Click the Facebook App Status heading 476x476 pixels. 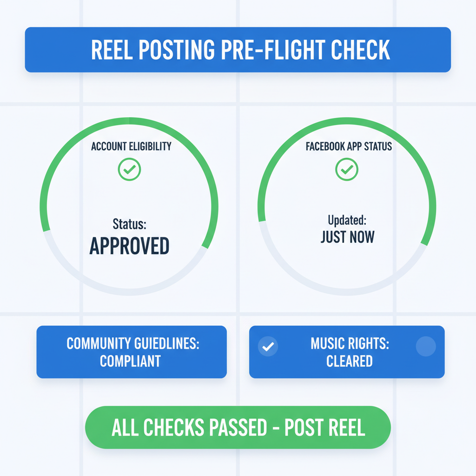349,146
